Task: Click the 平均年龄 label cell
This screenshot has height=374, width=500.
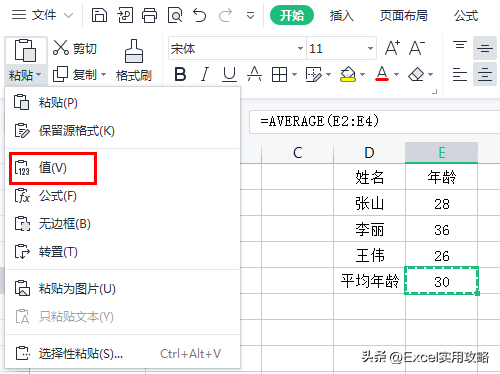Action: coord(369,281)
